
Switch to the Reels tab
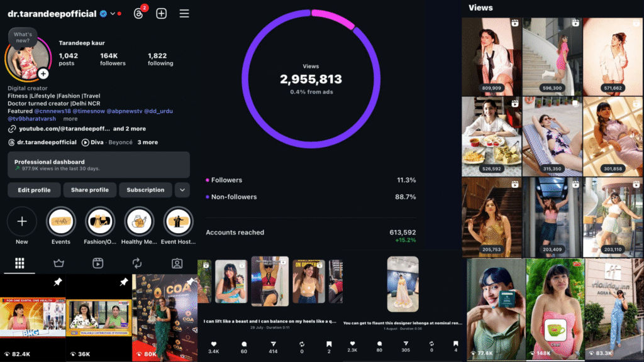point(98,263)
